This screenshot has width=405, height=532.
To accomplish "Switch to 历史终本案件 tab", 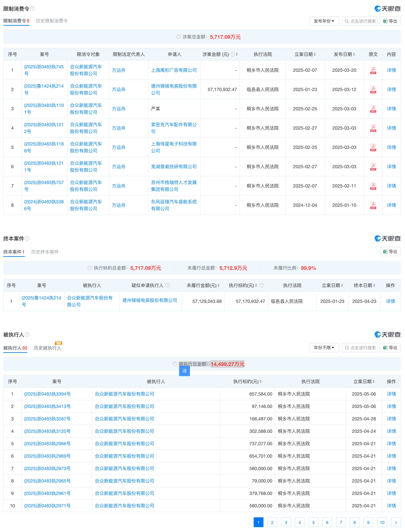I will [45, 252].
